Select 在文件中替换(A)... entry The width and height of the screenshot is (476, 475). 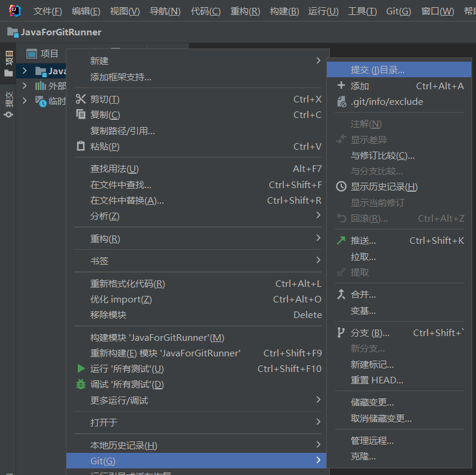coord(198,201)
